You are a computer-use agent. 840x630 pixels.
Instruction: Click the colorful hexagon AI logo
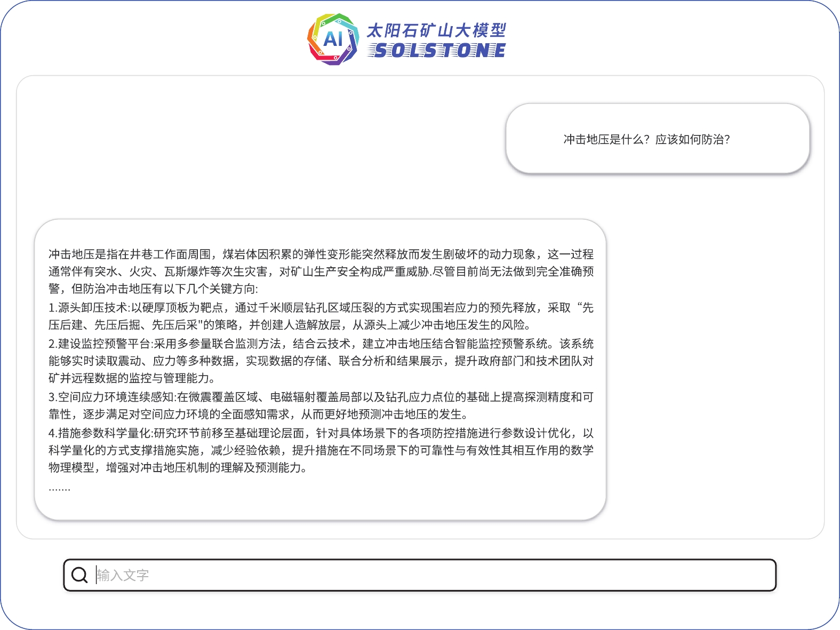pyautogui.click(x=333, y=39)
